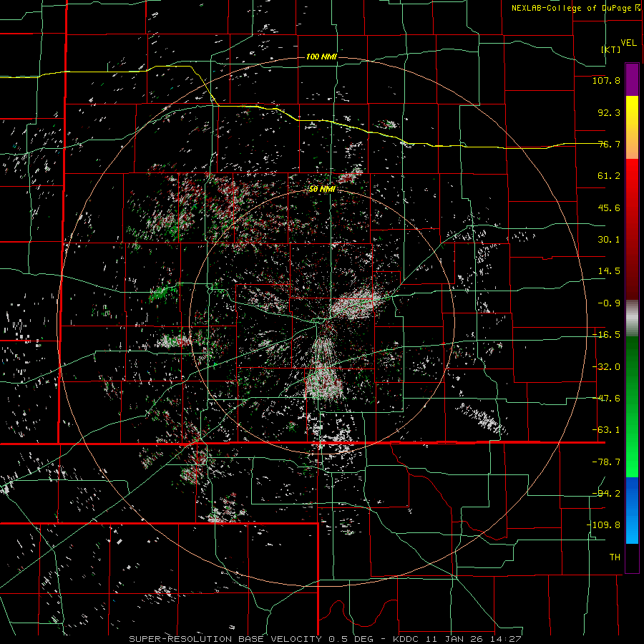The image size is (644, 644).
Task: Select the gray segment of the color bar
Action: [632, 318]
